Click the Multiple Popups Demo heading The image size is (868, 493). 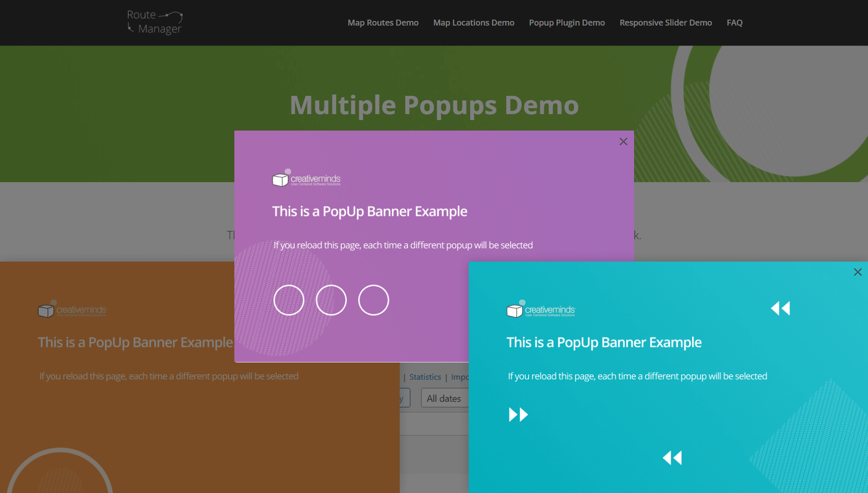(434, 105)
